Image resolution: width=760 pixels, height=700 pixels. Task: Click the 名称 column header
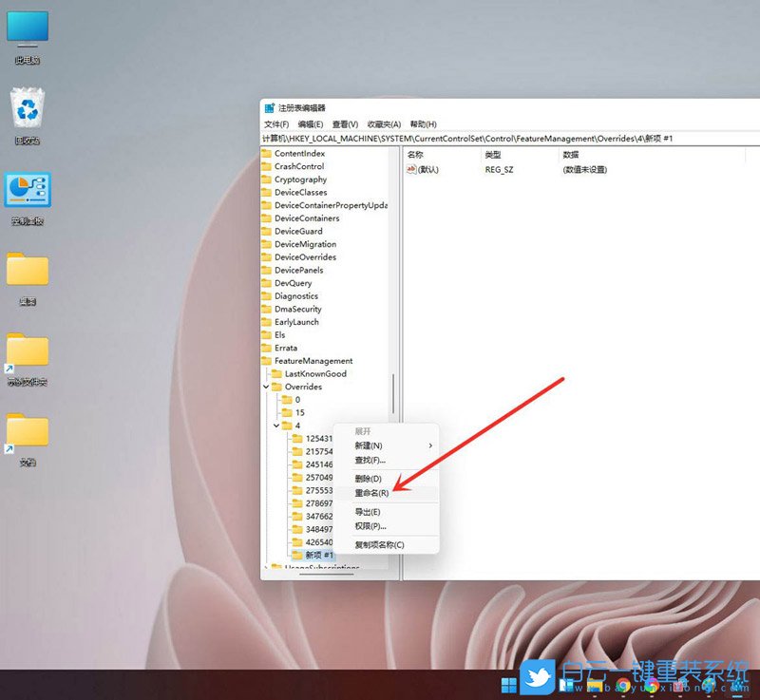coord(415,154)
